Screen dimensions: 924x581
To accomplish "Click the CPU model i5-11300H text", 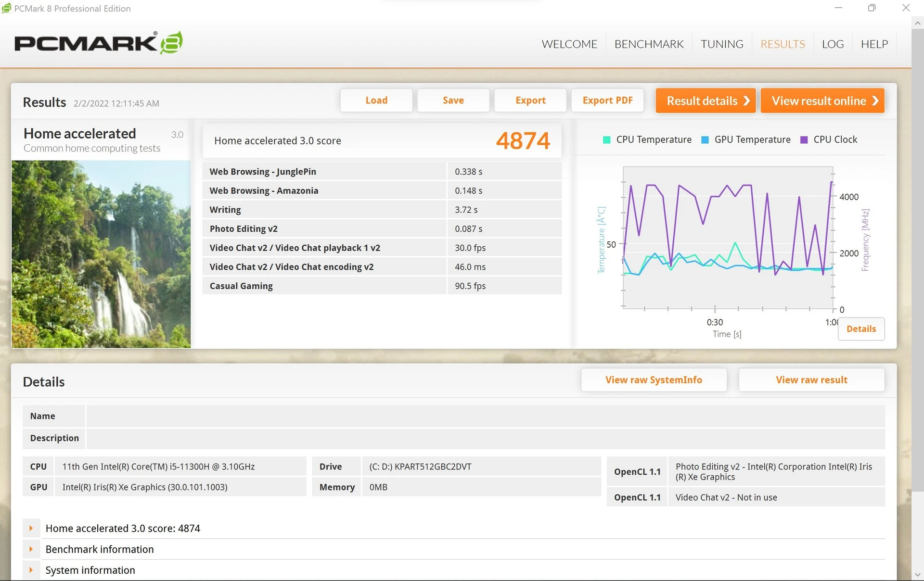I will click(x=158, y=467).
